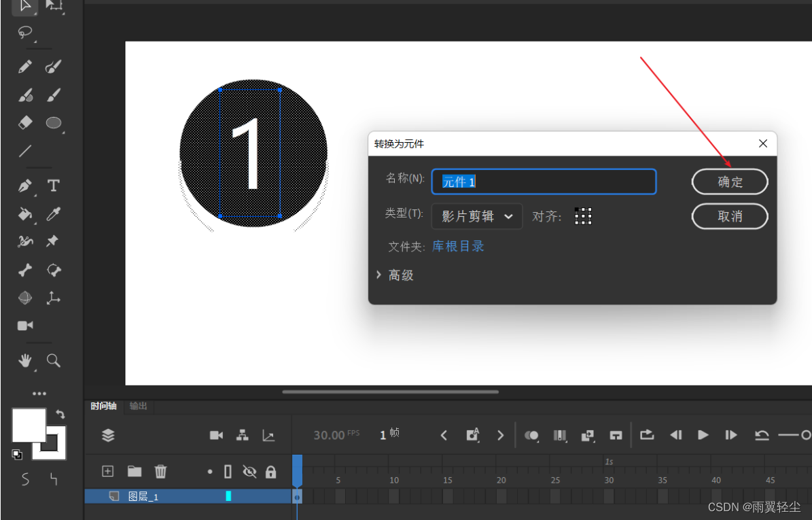
Task: Click the insert keyframe icon
Action: [472, 435]
